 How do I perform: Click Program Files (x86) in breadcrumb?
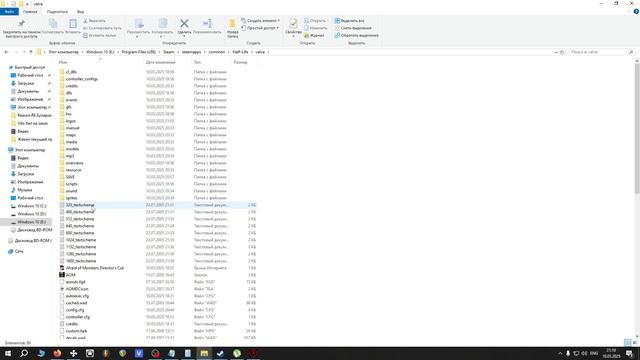click(139, 52)
